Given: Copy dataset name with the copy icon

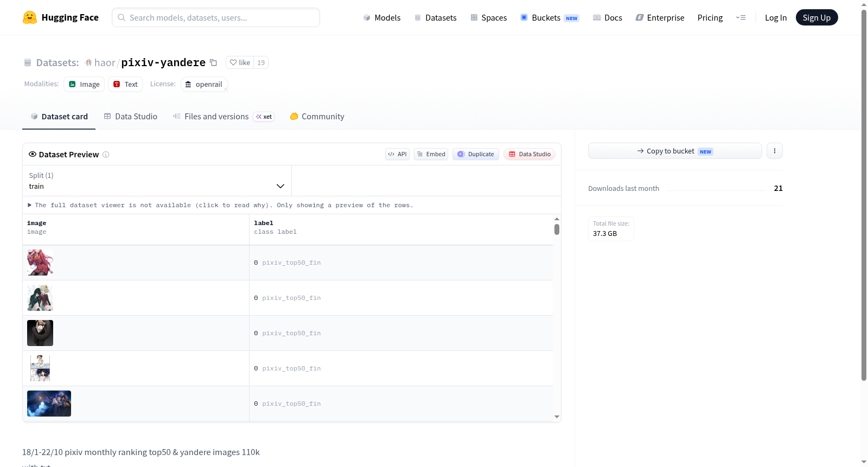Looking at the screenshot, I should point(214,62).
